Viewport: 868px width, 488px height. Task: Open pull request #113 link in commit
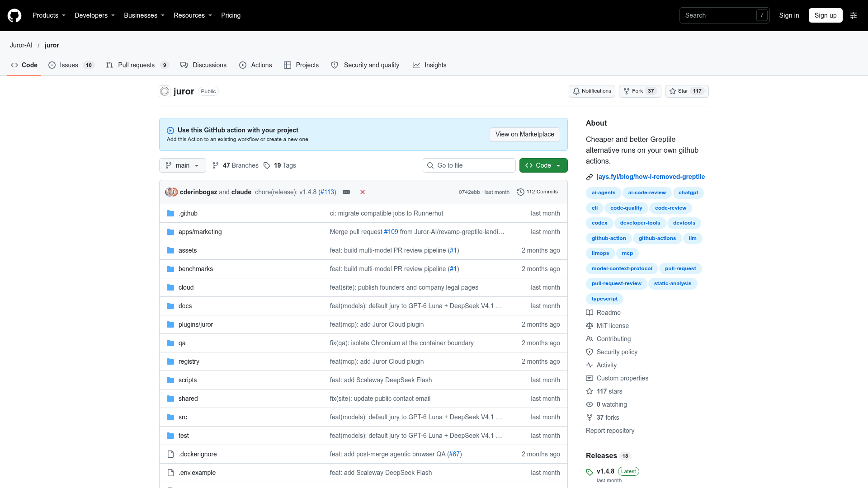[x=327, y=192]
